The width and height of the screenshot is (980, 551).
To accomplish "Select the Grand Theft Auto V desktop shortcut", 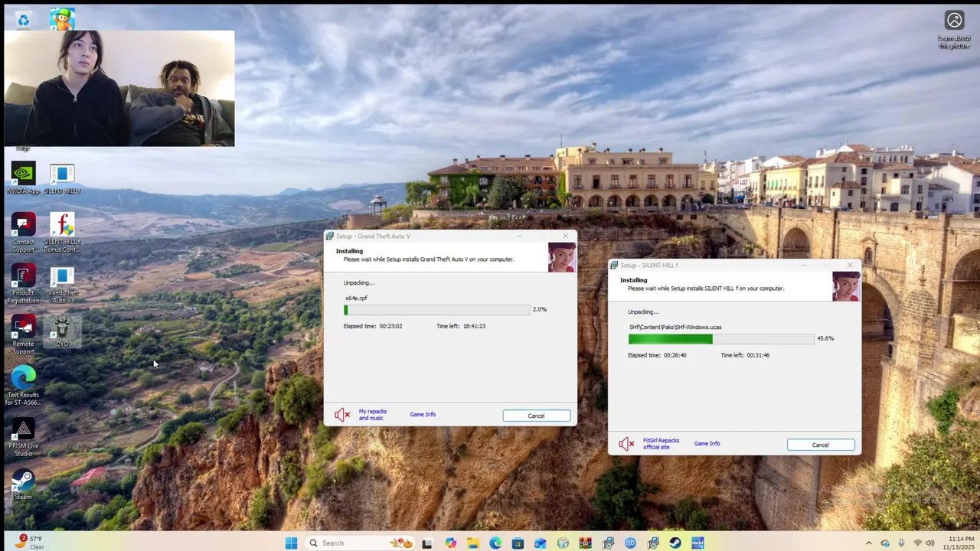I will tap(62, 284).
